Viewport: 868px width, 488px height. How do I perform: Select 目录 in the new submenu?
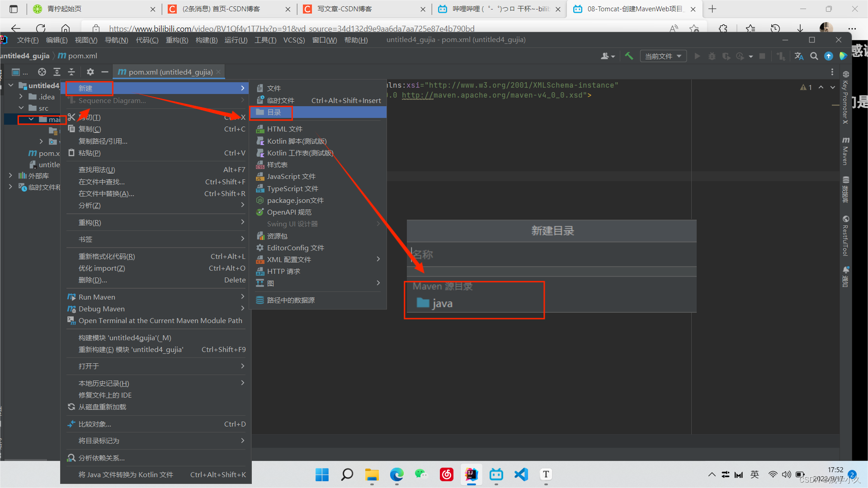click(x=274, y=112)
